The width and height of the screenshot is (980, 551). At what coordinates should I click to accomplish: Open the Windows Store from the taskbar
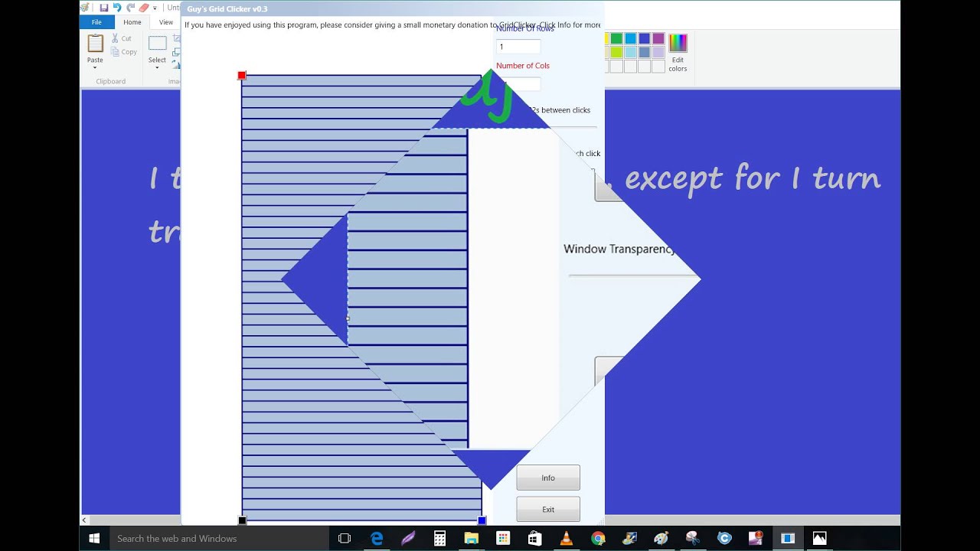534,539
